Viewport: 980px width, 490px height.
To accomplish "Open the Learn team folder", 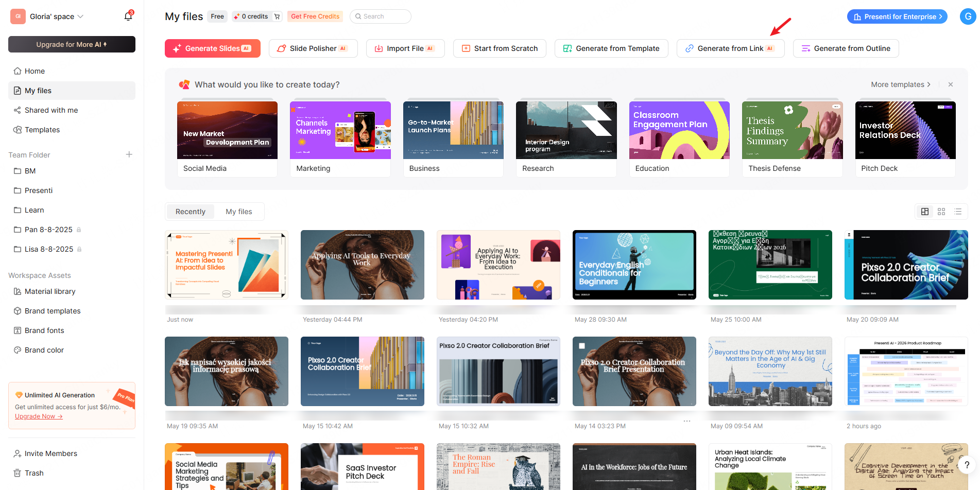I will pos(72,210).
